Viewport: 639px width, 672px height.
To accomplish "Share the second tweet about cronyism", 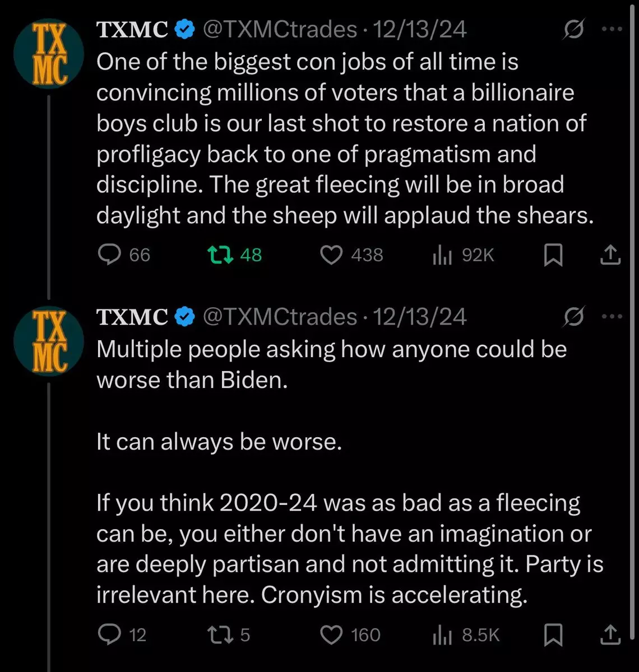I will (x=610, y=634).
